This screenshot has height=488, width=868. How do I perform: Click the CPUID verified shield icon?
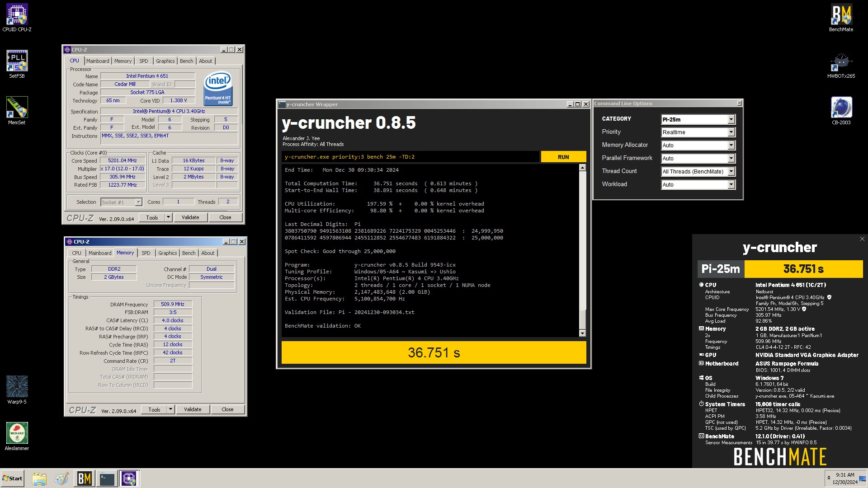tap(829, 297)
